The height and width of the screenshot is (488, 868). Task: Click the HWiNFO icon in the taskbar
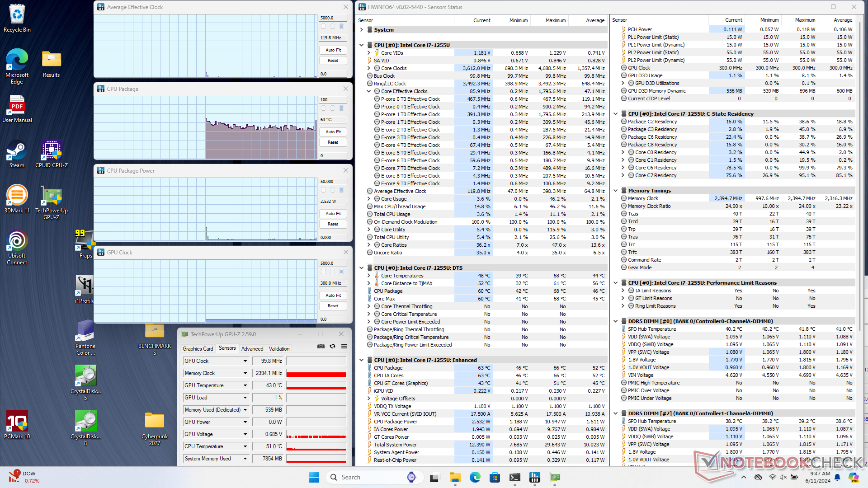(534, 477)
